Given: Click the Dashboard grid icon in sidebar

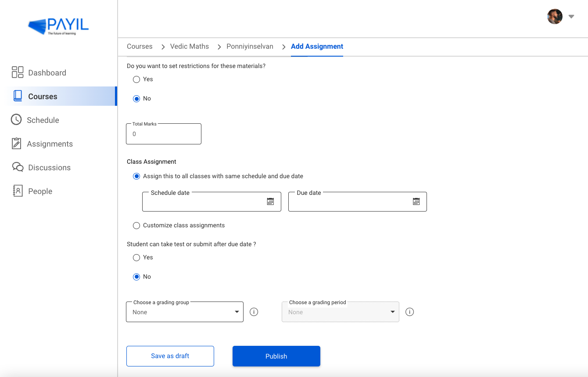Looking at the screenshot, I should [x=18, y=72].
